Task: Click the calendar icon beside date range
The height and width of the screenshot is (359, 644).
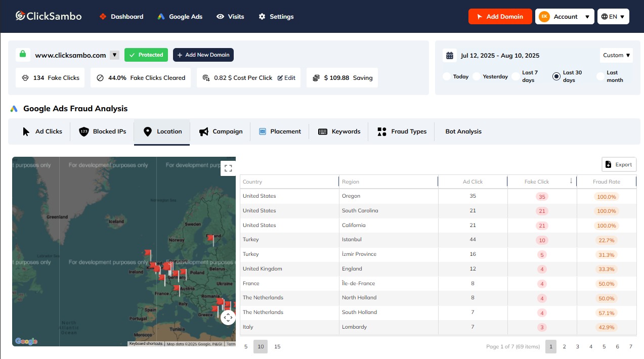Action: point(449,56)
